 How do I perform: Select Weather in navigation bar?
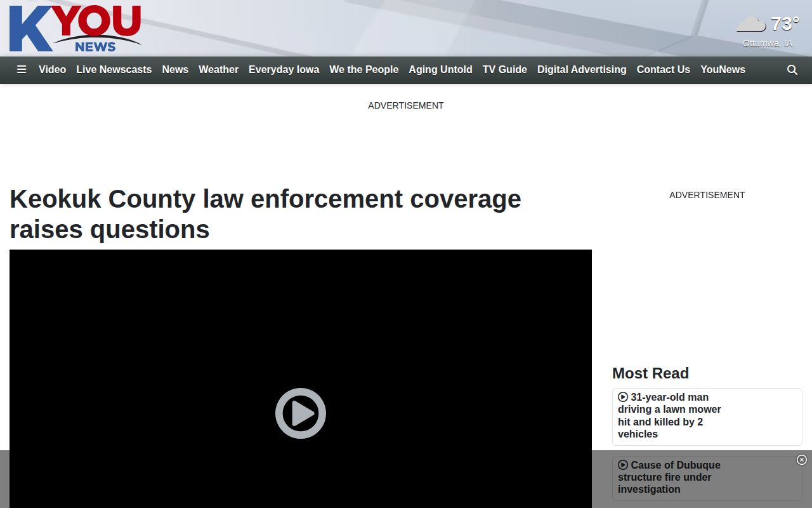point(218,70)
